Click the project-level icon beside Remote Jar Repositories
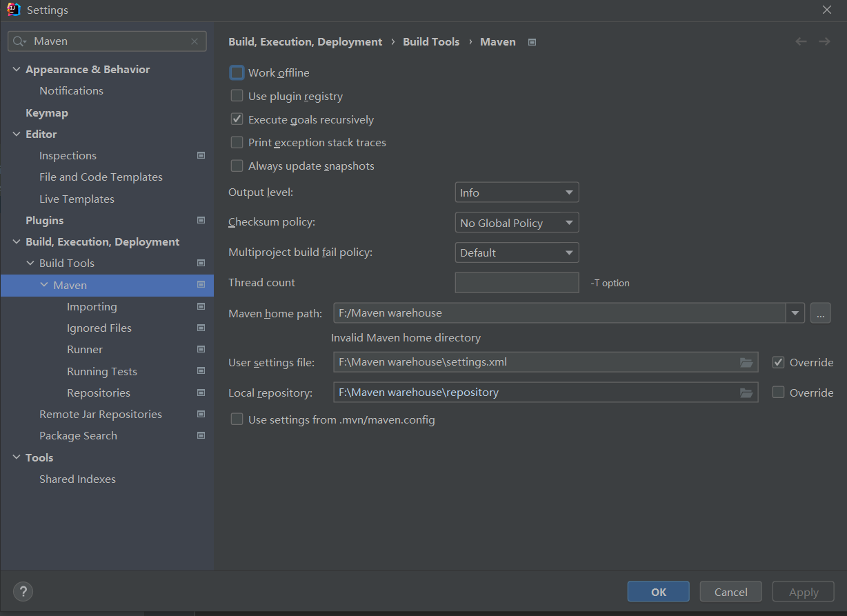 (x=201, y=414)
